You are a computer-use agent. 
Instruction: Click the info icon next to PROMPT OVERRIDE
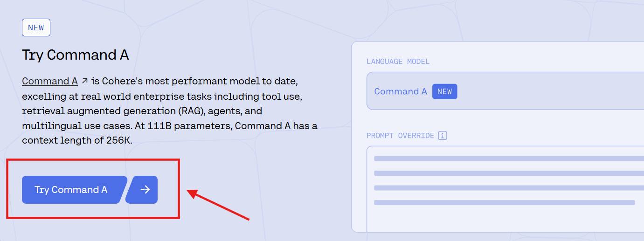(x=443, y=136)
